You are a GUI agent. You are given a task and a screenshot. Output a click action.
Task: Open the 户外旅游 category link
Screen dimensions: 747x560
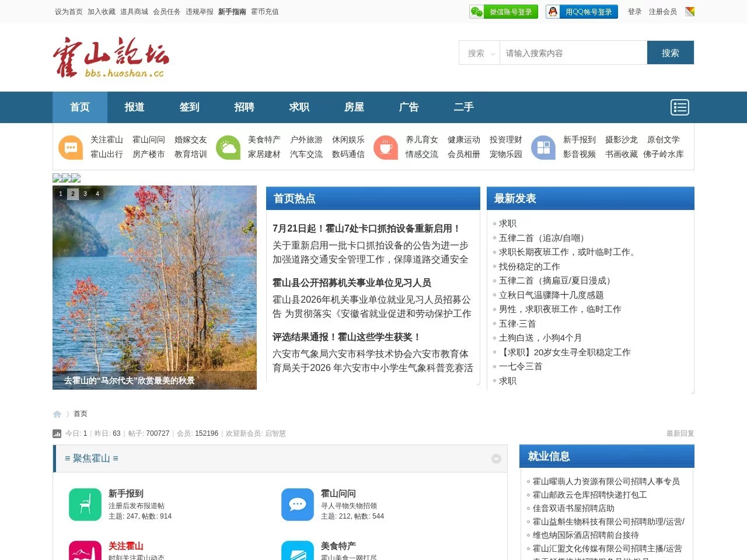306,140
